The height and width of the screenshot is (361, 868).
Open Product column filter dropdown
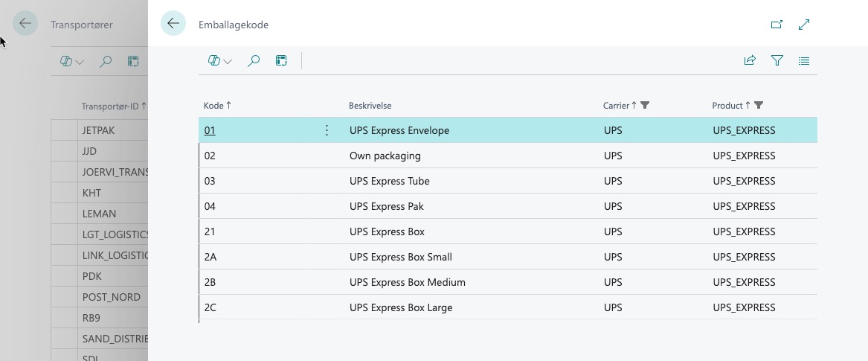tap(759, 106)
